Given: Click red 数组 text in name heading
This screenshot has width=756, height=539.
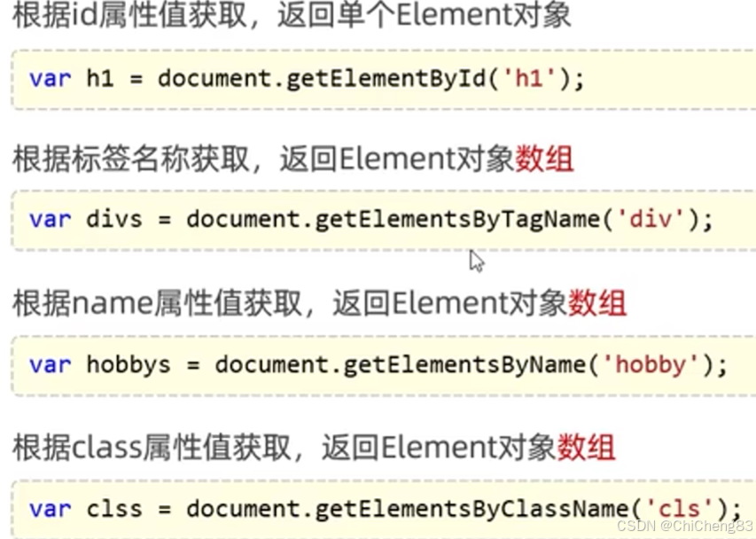Looking at the screenshot, I should (x=600, y=302).
